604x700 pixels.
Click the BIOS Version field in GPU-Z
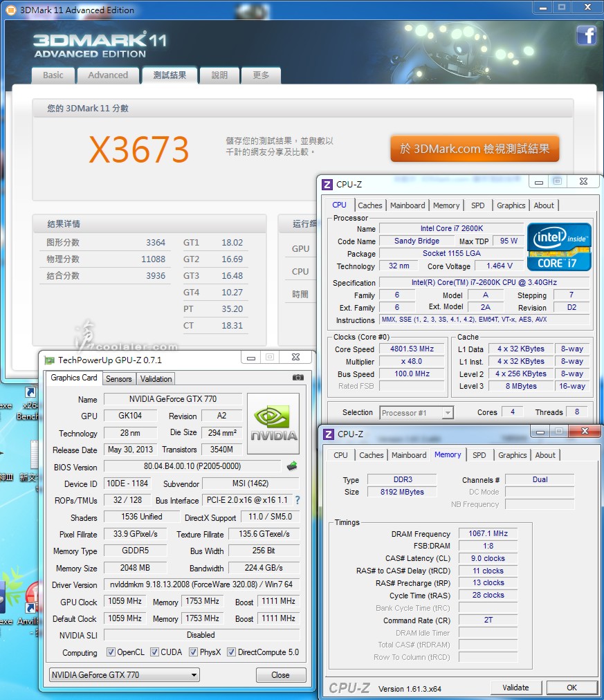click(x=192, y=466)
